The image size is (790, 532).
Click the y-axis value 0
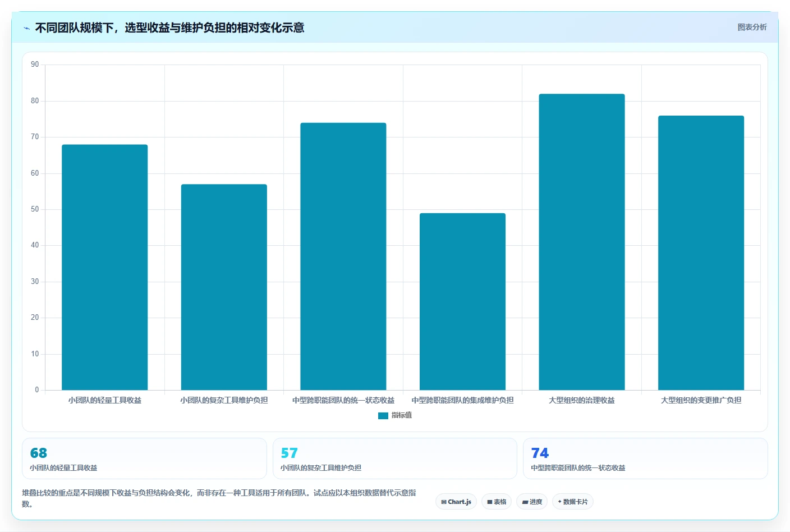point(37,390)
